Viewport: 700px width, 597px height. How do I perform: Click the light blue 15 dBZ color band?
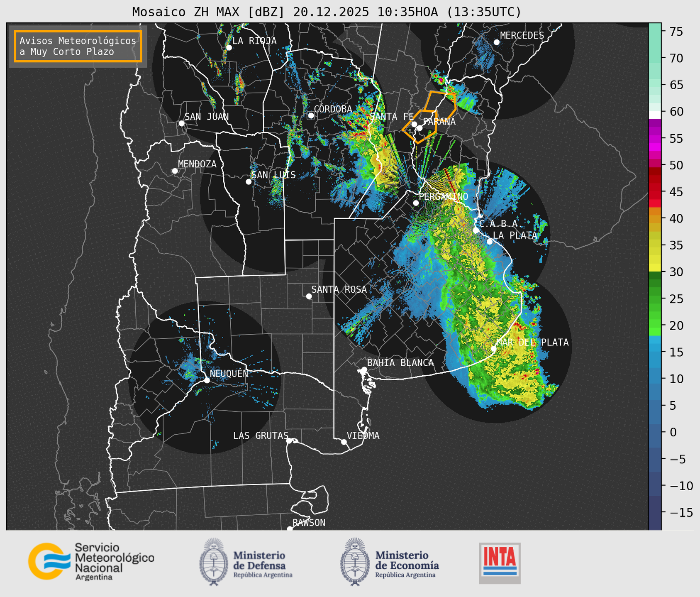[x=655, y=352]
